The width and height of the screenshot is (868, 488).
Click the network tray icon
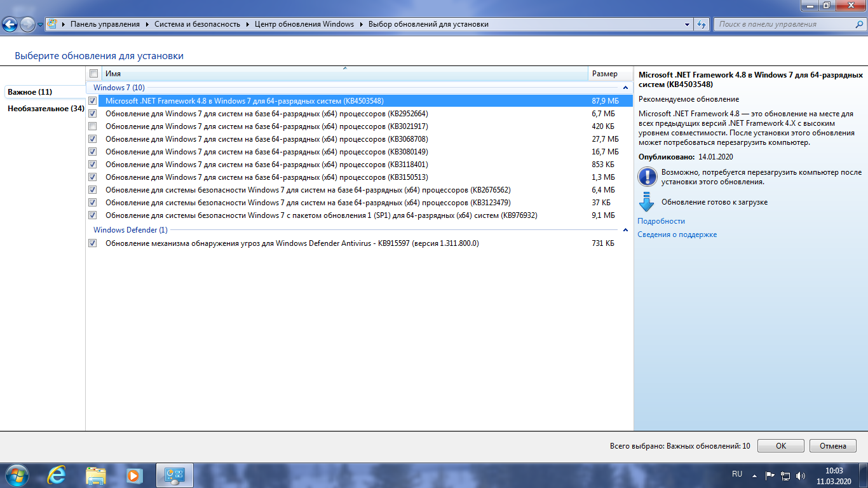(x=785, y=475)
